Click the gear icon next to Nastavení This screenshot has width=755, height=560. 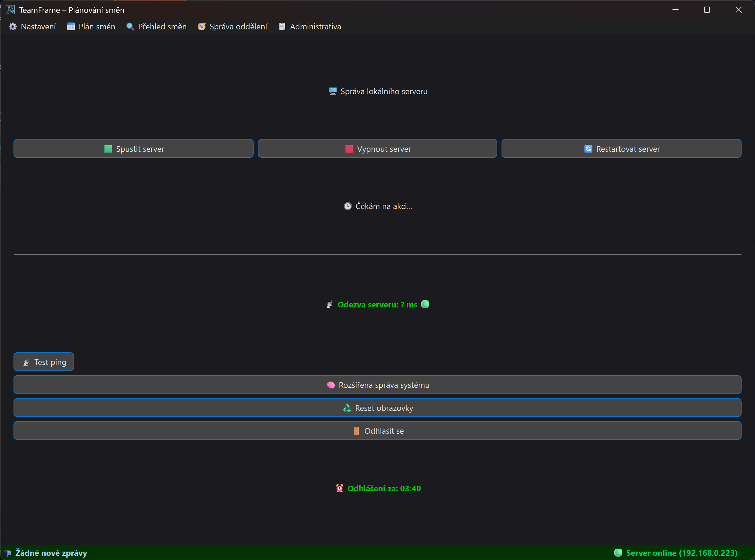13,27
